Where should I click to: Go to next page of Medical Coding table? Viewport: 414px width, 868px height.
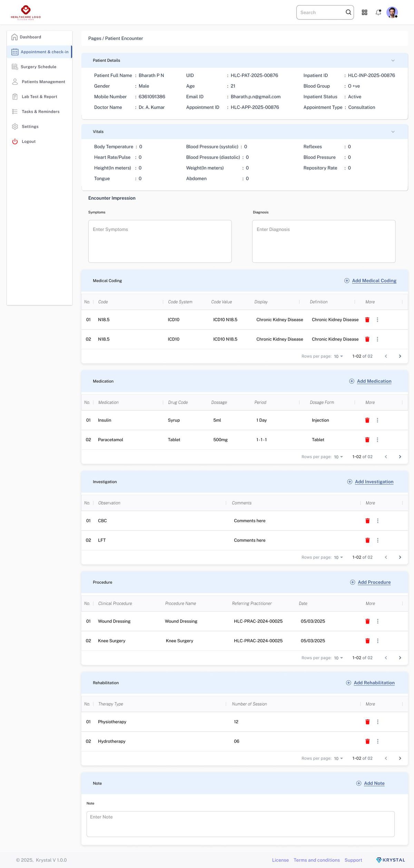[400, 356]
